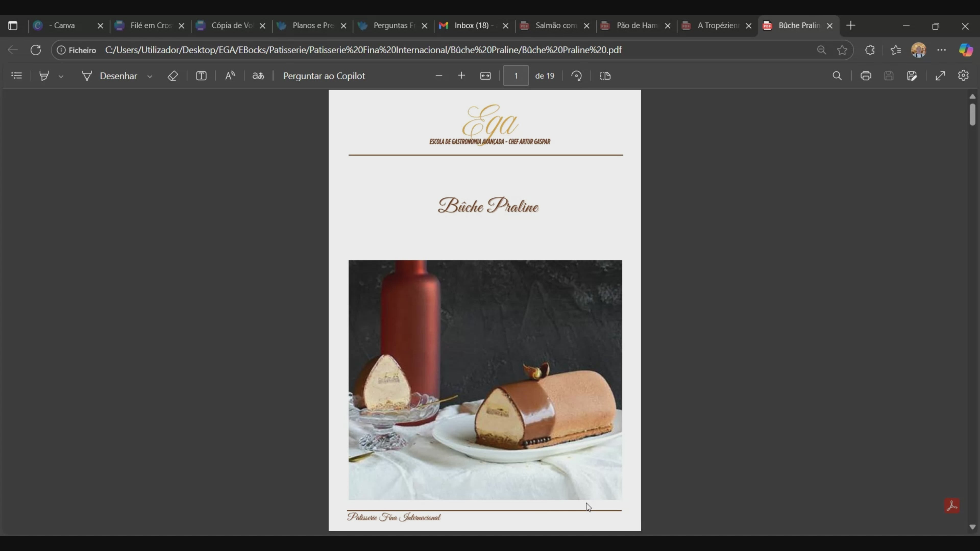Open the PDF viewer settings menu
The width and height of the screenshot is (980, 551).
963,75
